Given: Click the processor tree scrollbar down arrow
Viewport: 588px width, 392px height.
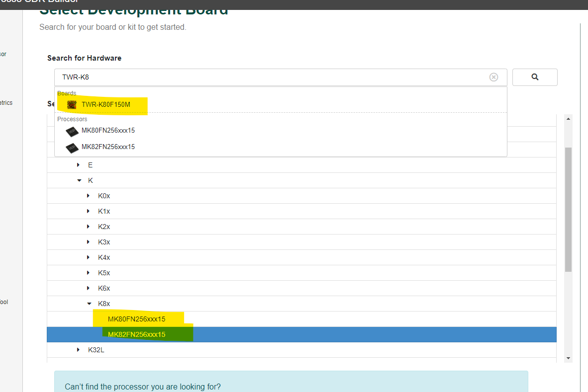Looking at the screenshot, I should tap(568, 358).
